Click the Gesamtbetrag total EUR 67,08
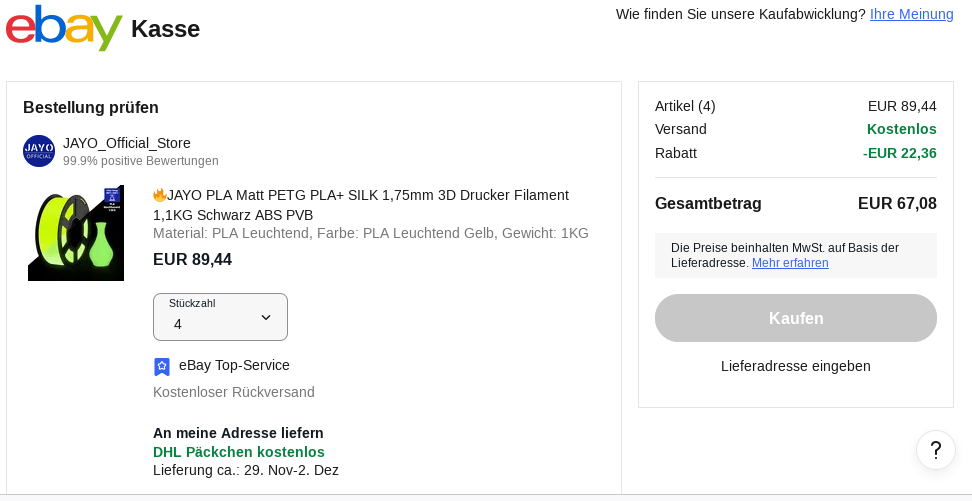Screen dimensions: 972x501 click(897, 204)
